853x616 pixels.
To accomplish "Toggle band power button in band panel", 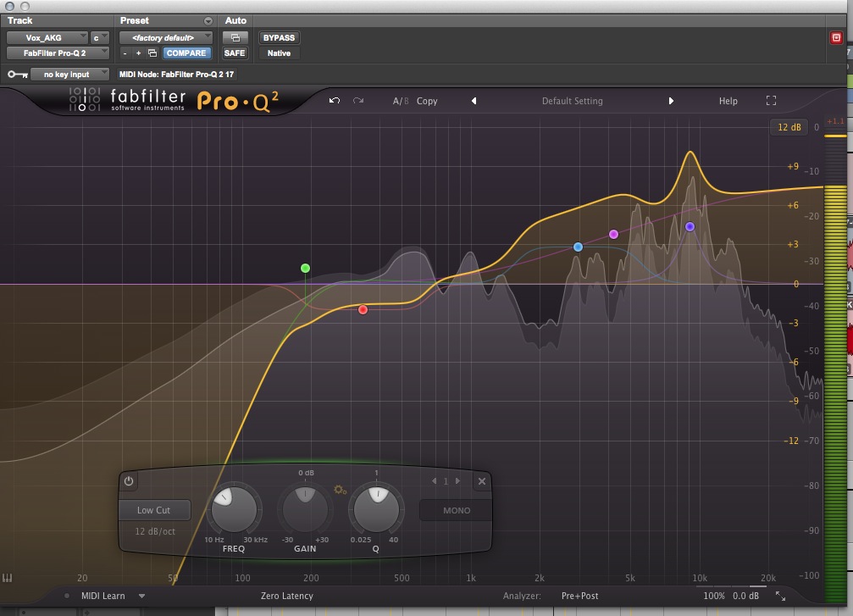I will tap(129, 481).
